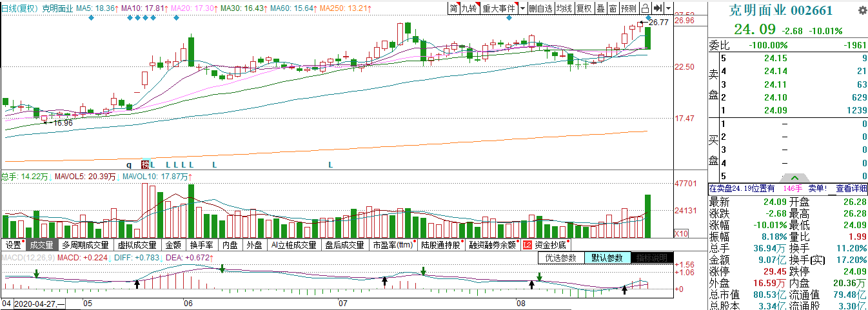Switch to 多周期成交量 tab
Image resolution: width=868 pixels, height=310 pixels.
(x=86, y=245)
